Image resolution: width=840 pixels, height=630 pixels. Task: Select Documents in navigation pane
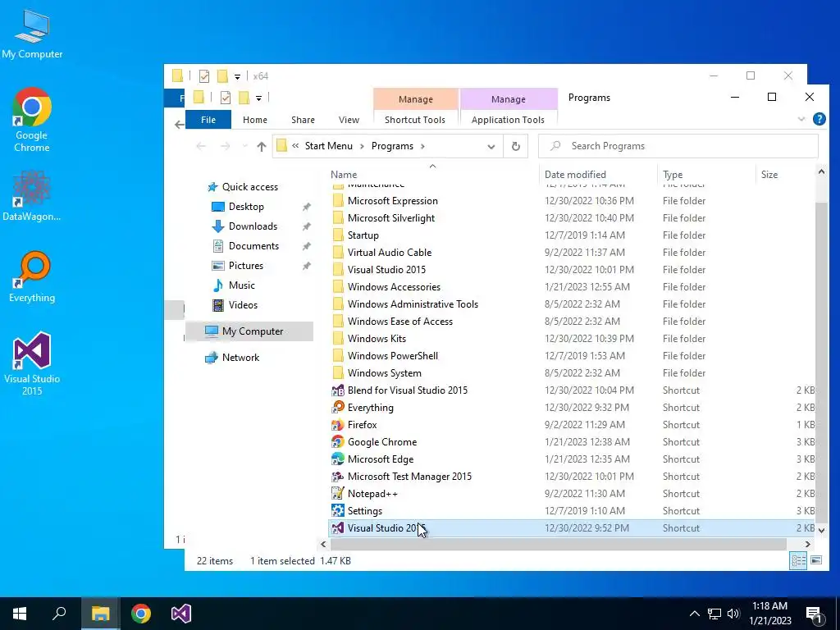(253, 246)
